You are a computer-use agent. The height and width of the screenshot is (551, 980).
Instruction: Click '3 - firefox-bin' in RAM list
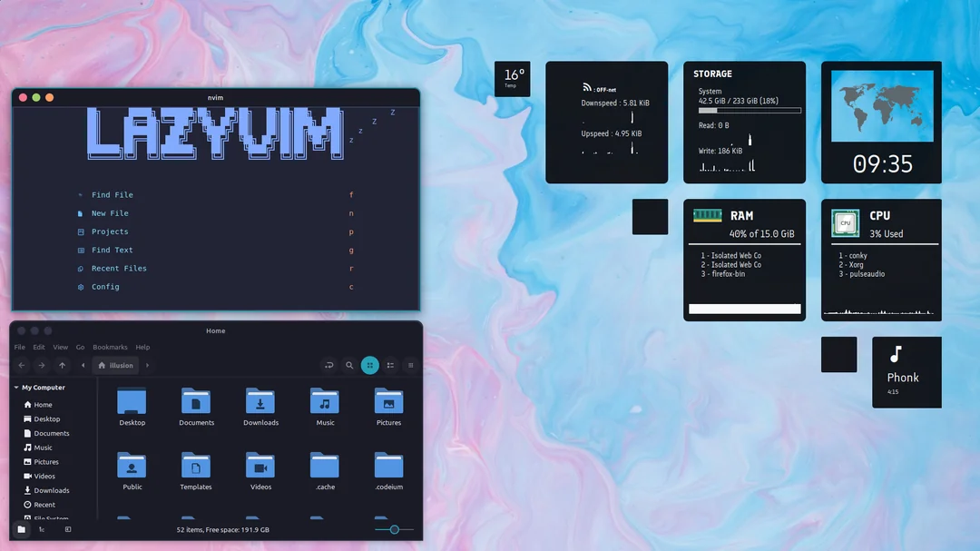click(x=722, y=274)
